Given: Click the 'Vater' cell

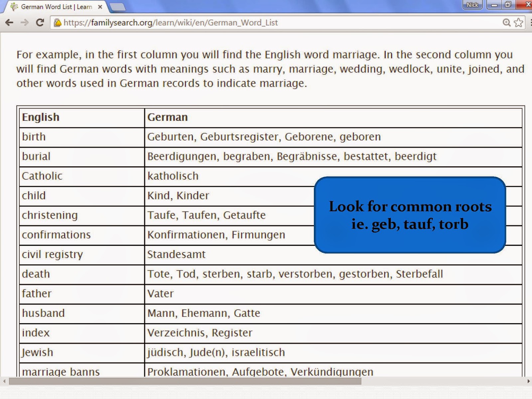Looking at the screenshot, I should tap(333, 294).
